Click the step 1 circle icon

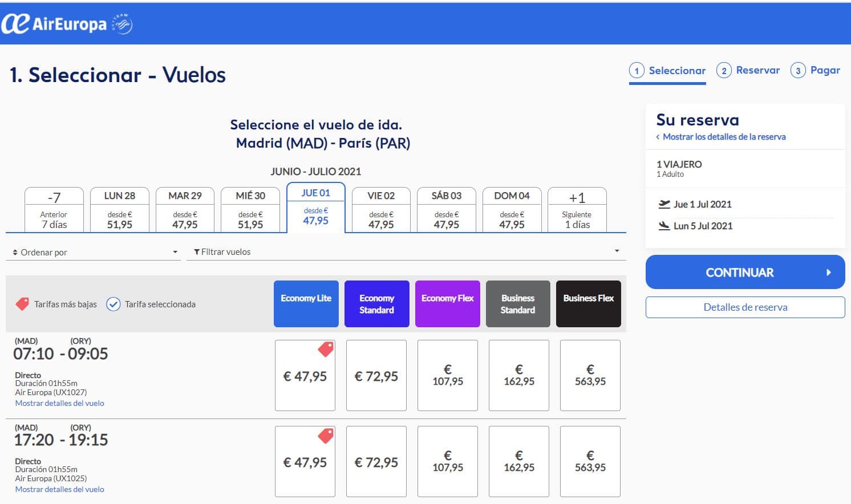tap(637, 71)
